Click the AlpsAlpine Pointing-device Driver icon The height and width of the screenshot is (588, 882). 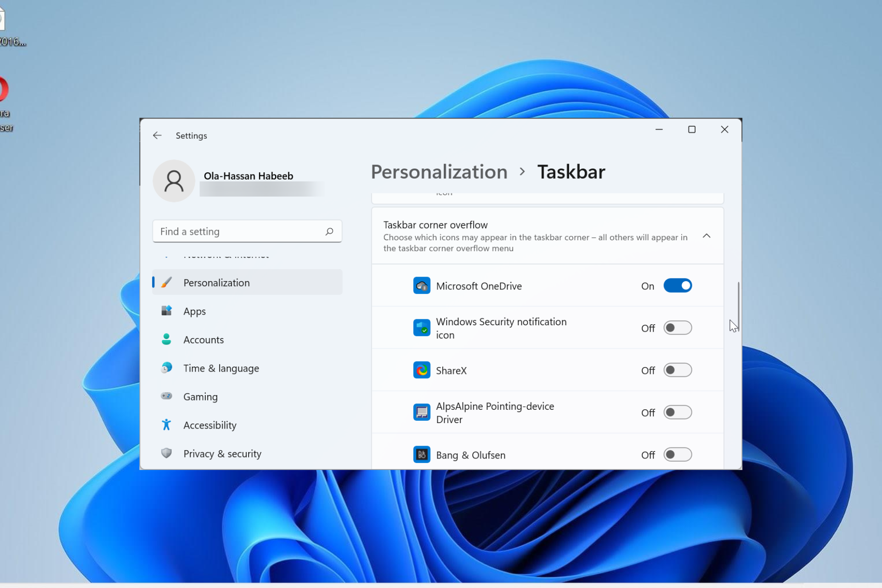(x=422, y=412)
